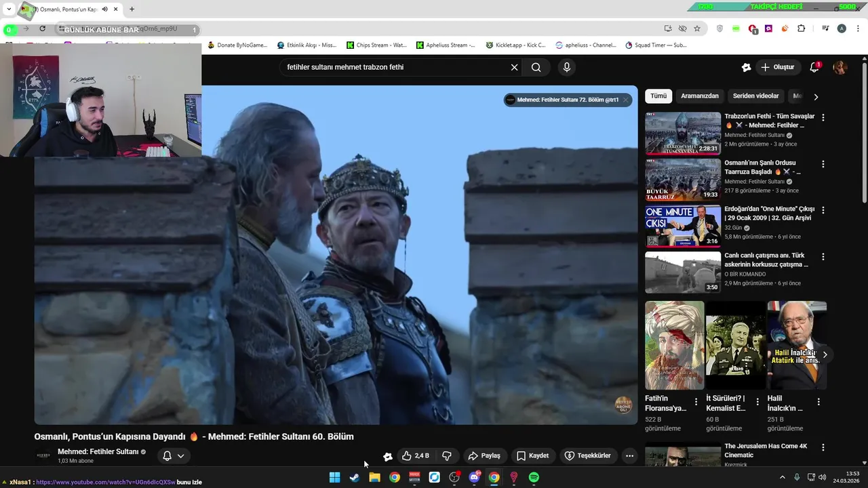Open Kicklet.app bookmark
Viewport: 868px width, 488px height.
point(516,45)
